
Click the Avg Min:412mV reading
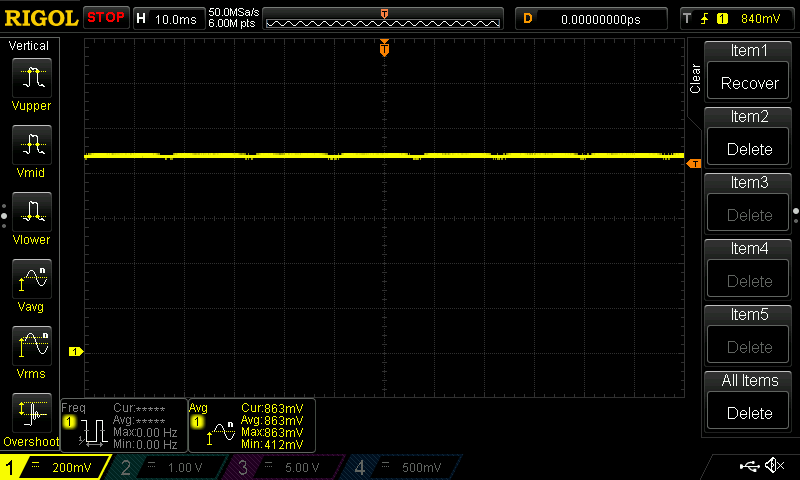pyautogui.click(x=272, y=444)
